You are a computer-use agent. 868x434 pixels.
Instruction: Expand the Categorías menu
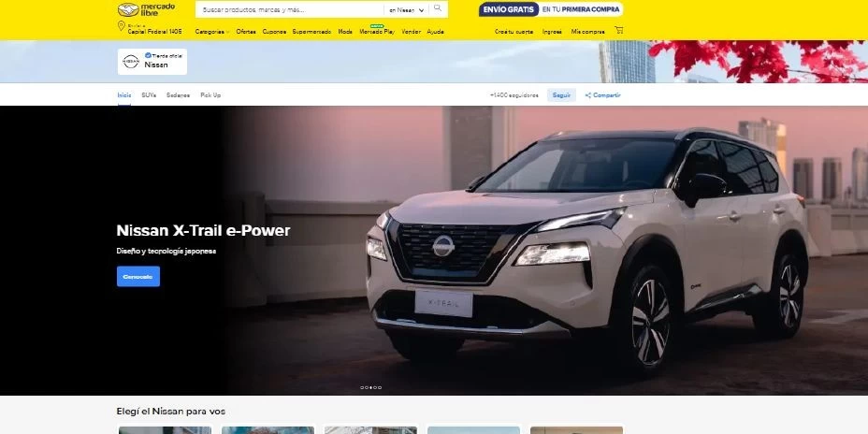(x=212, y=32)
